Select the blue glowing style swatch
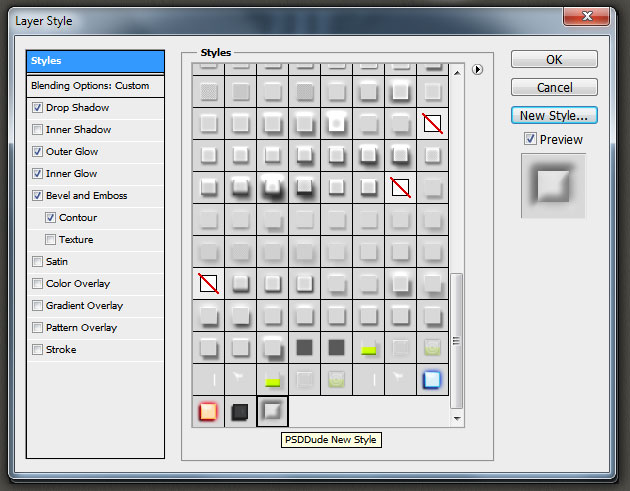Screen dimensions: 630x491 click(432, 380)
